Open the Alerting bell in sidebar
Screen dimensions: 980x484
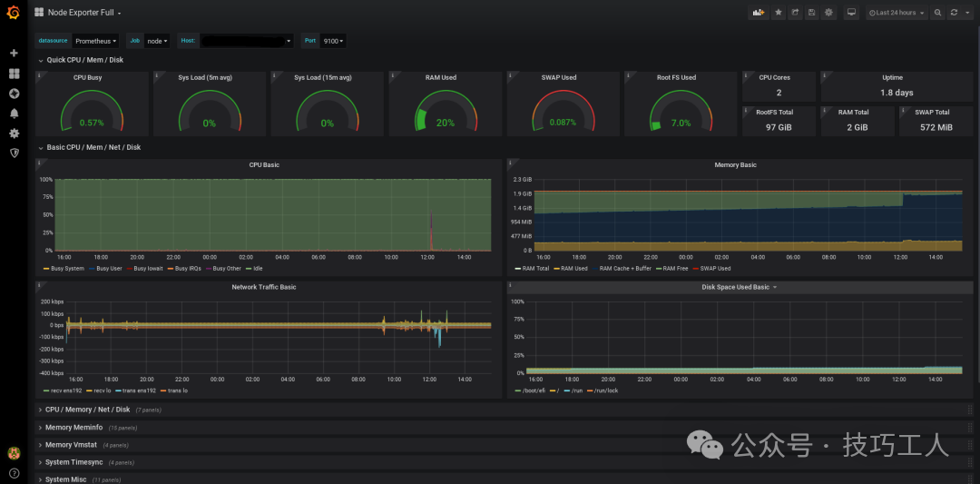point(14,114)
